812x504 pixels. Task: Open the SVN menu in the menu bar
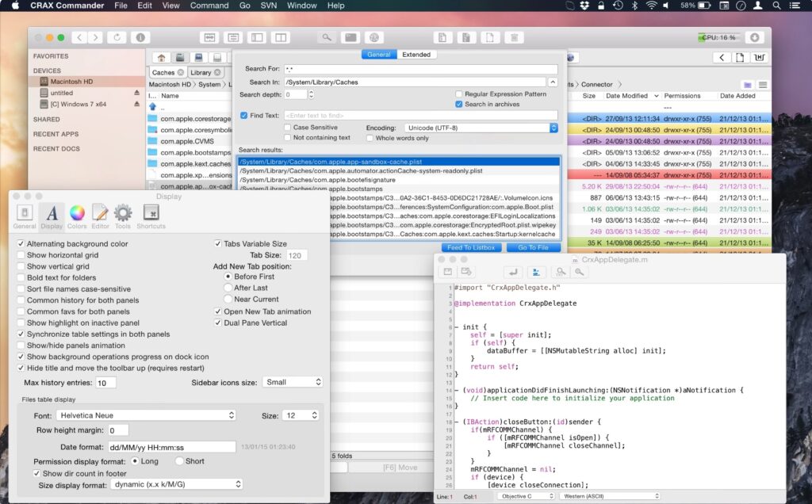point(268,6)
